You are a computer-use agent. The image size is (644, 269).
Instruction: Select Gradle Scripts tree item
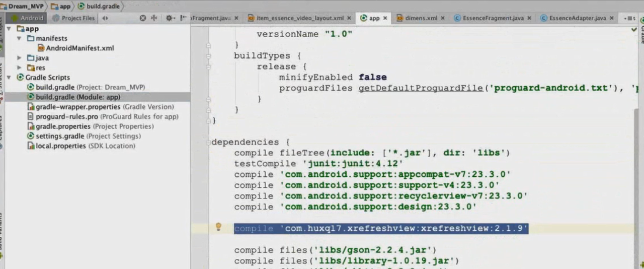(x=43, y=78)
